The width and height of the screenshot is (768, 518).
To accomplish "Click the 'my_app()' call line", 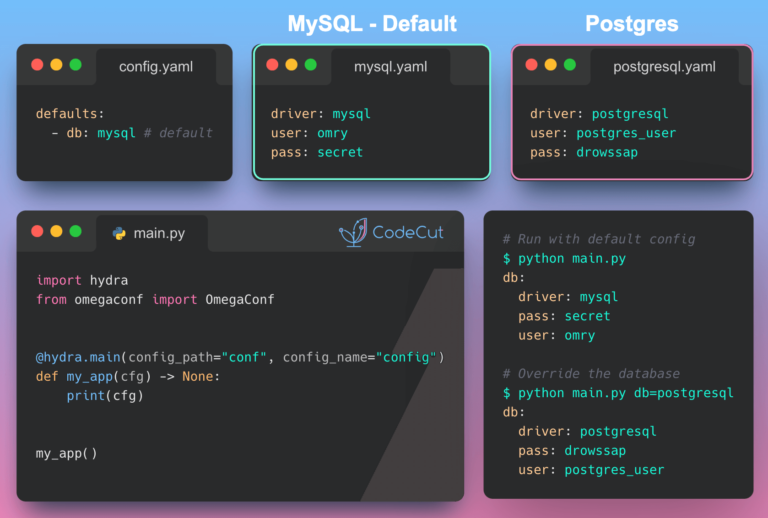I will [67, 453].
